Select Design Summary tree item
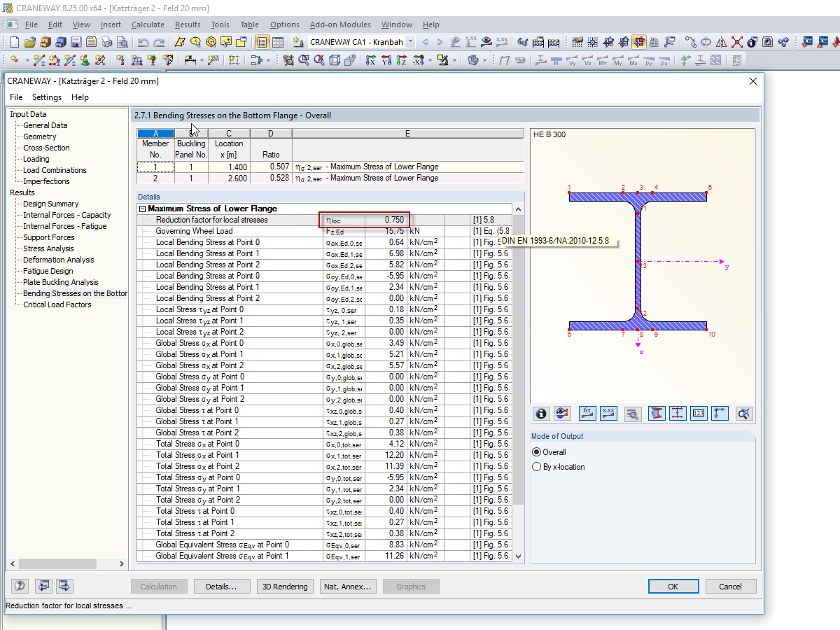 [x=50, y=204]
